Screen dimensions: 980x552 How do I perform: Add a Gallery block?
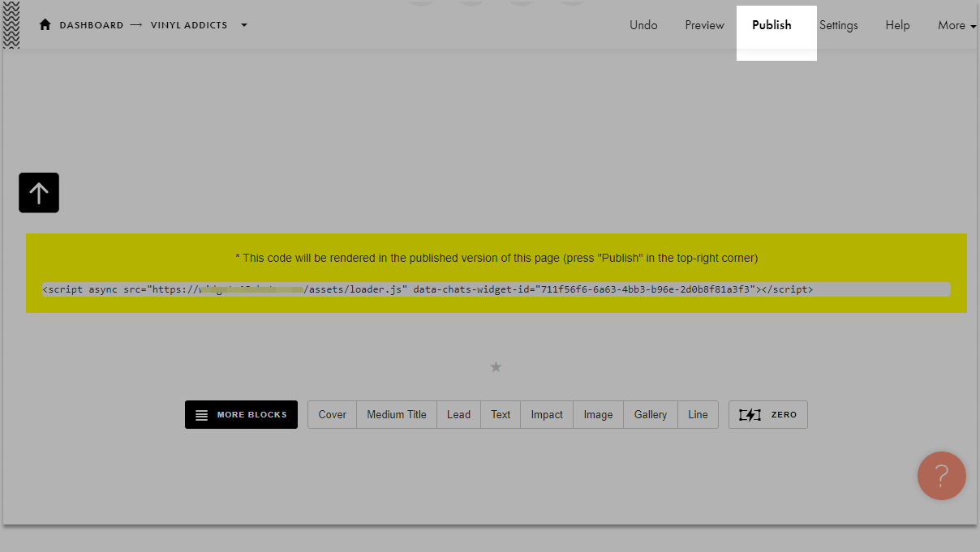tap(650, 415)
